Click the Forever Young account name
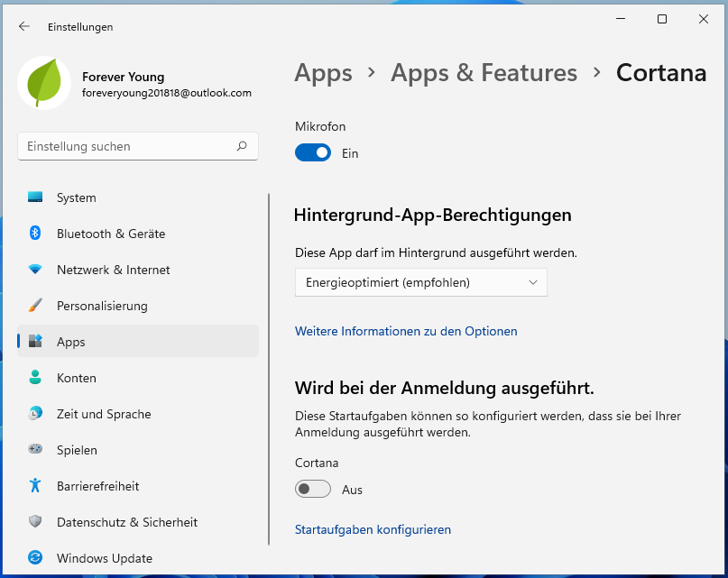 click(123, 77)
